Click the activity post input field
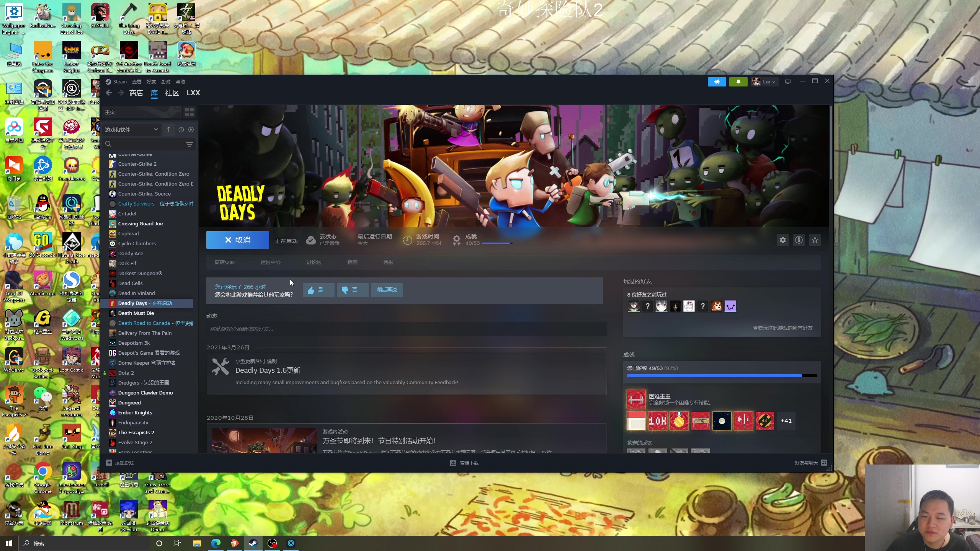This screenshot has width=980, height=551. [406, 329]
